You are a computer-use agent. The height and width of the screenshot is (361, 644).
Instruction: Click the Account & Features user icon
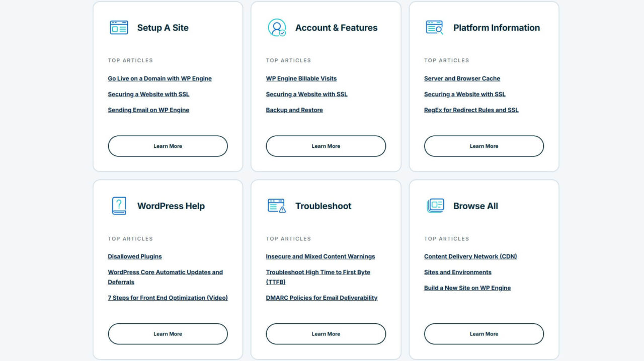click(x=277, y=28)
